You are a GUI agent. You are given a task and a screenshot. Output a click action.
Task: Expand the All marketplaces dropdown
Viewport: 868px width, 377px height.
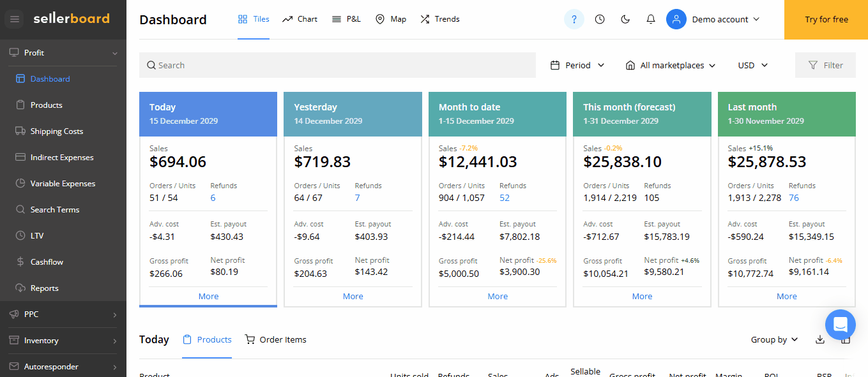click(x=671, y=65)
